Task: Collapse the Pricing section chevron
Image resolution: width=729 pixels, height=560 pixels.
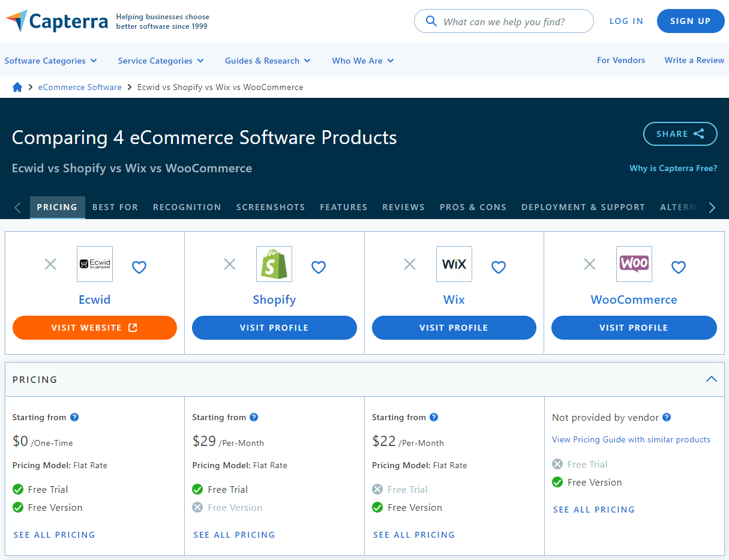Action: (x=712, y=379)
